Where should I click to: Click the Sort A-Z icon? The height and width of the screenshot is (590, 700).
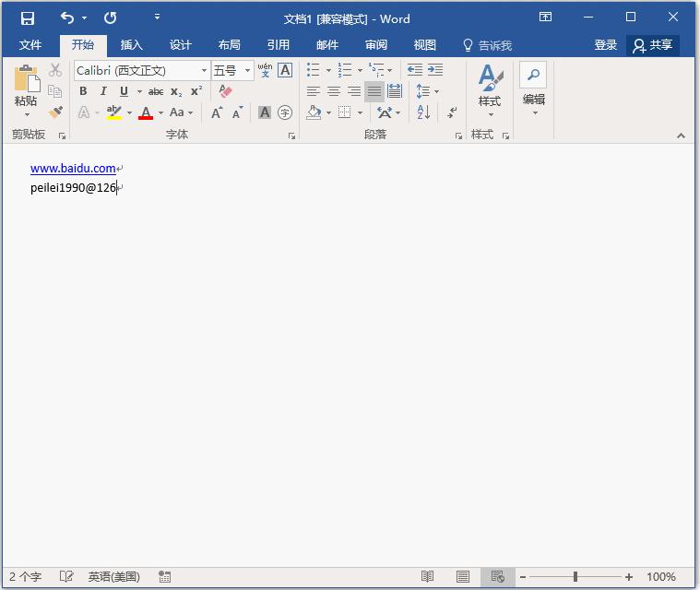[x=423, y=112]
